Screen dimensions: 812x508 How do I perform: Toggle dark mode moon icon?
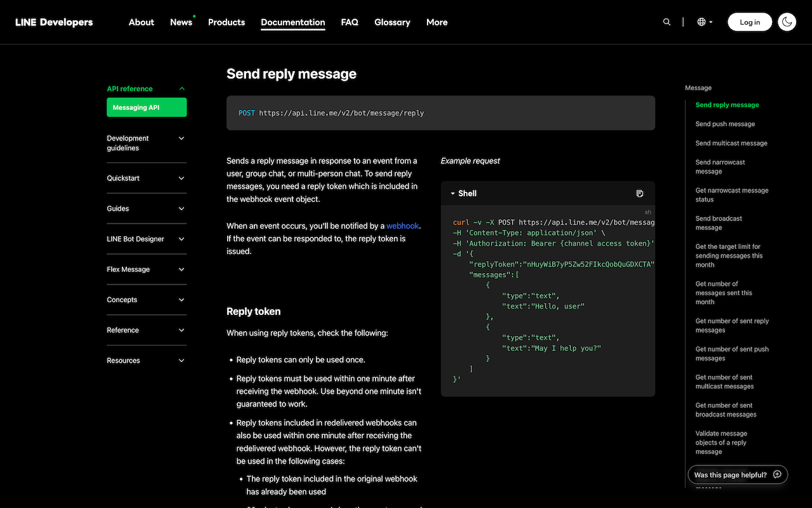click(x=787, y=22)
